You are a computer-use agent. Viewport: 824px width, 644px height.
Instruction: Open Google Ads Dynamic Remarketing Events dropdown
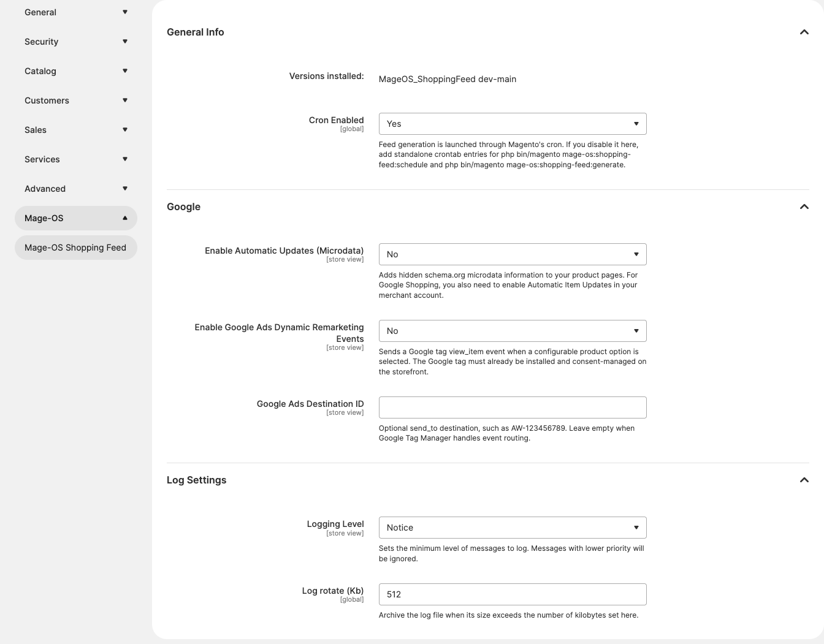click(513, 331)
